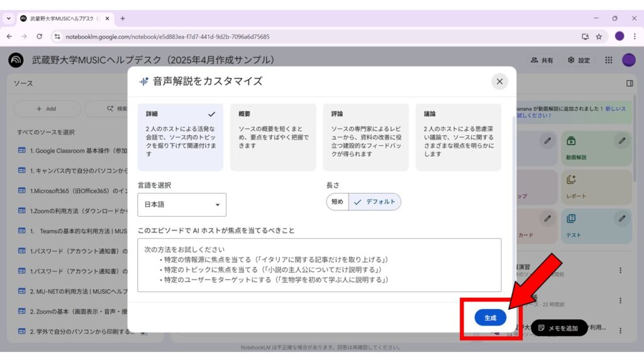Open the 日本語 language dropdown
Screen dimensions: 644x362
pos(182,205)
